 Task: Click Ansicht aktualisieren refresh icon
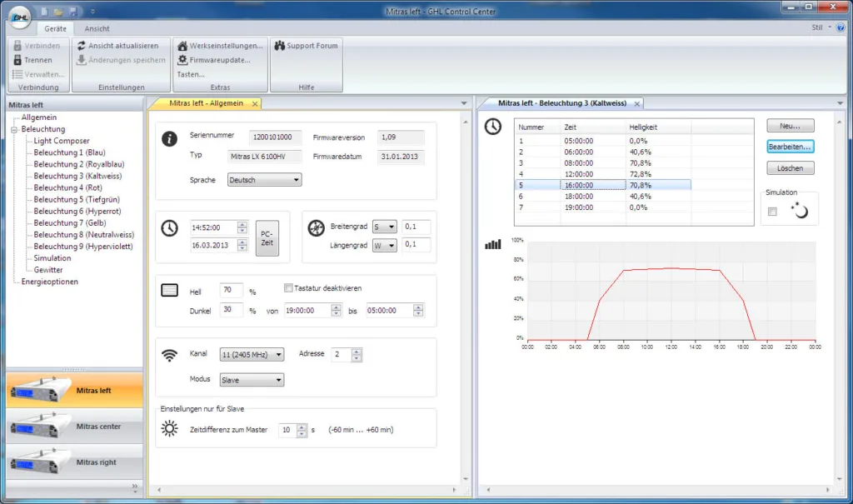[82, 46]
